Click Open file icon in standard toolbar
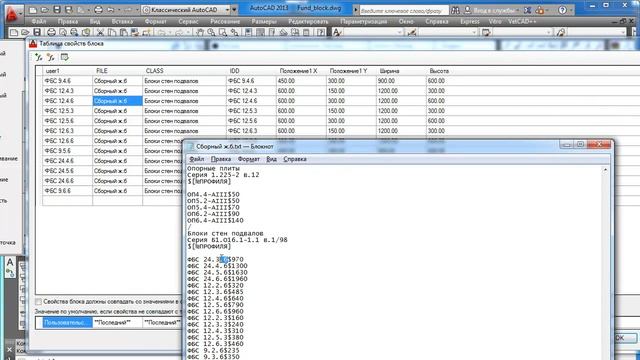 [25, 32]
